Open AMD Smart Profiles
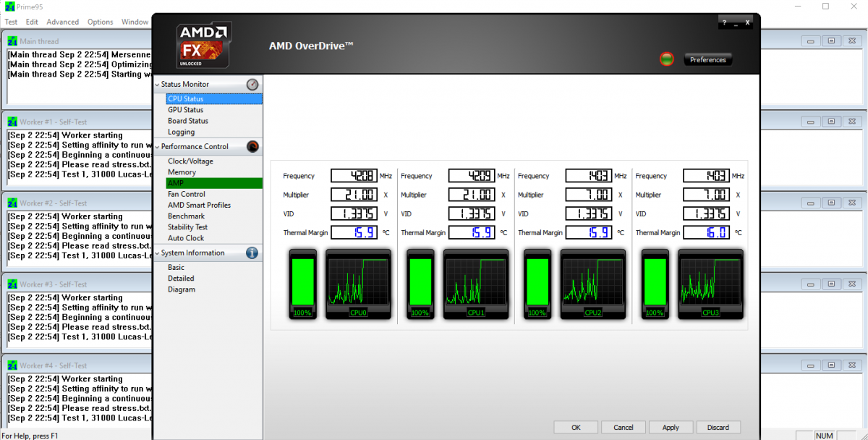 pos(199,205)
